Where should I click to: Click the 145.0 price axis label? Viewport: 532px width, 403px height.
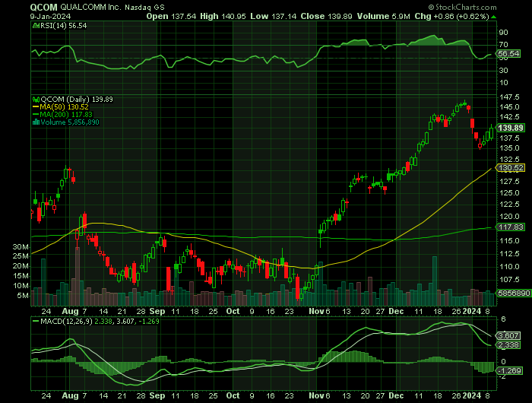(509, 107)
